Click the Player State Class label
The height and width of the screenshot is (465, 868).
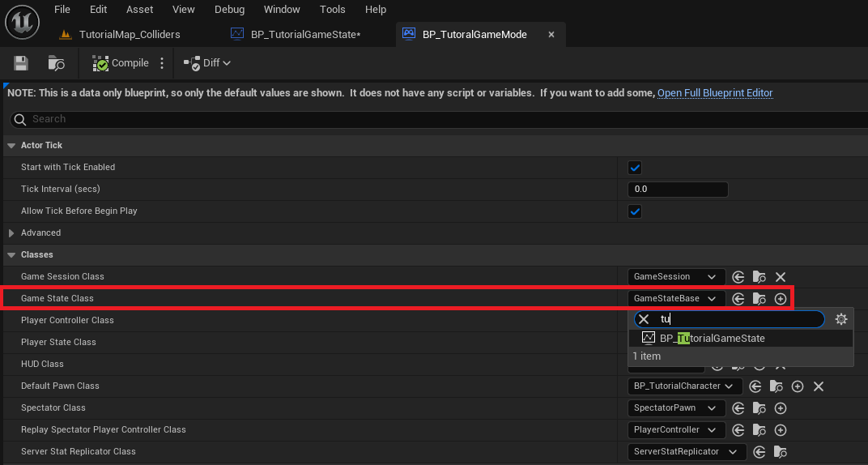click(x=58, y=342)
